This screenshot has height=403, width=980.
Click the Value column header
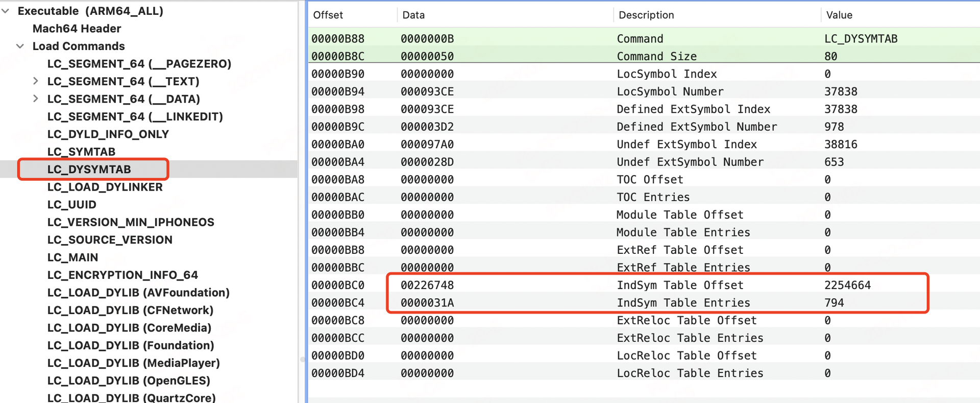point(839,15)
